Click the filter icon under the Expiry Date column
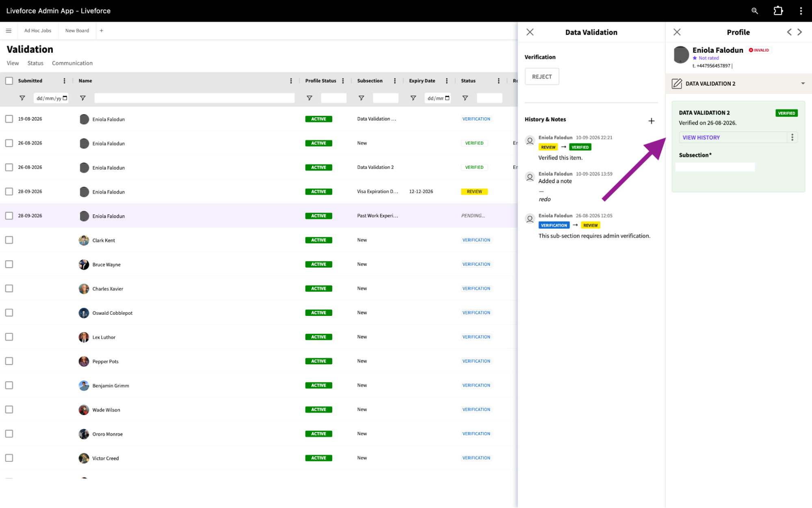 (413, 98)
